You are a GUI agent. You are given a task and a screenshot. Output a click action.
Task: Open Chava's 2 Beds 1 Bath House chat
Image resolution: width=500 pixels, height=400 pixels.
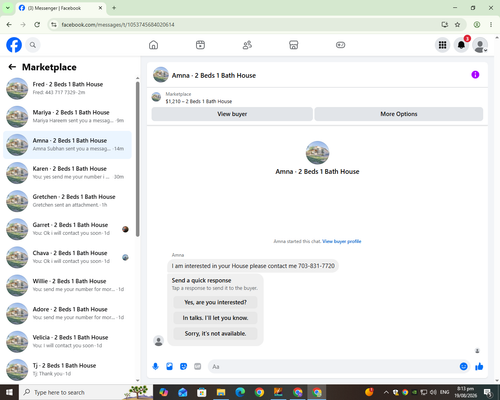tap(67, 257)
